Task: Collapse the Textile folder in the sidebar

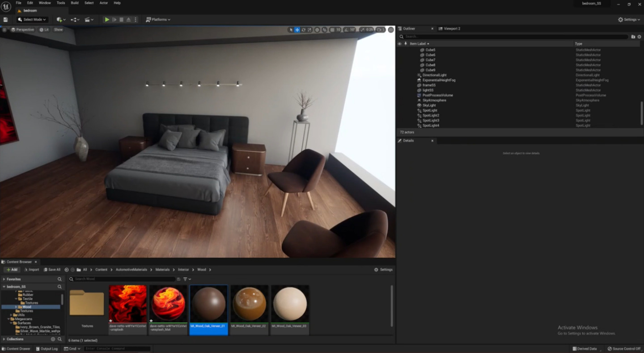Action: tap(16, 298)
